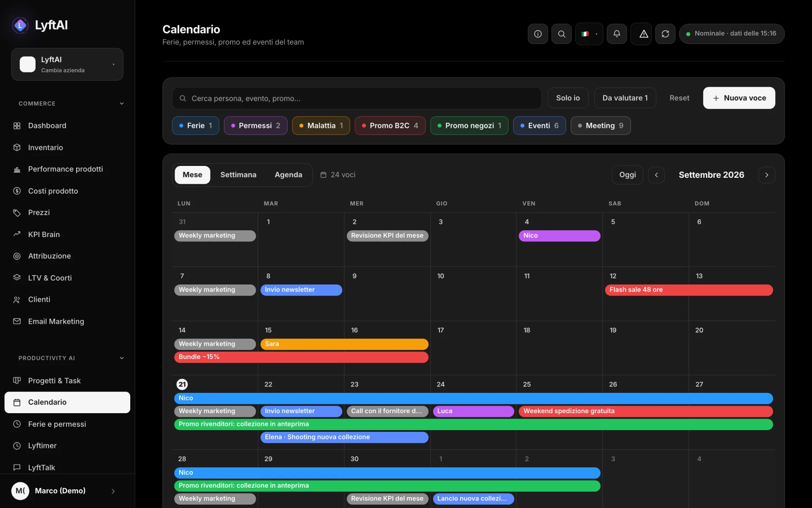The width and height of the screenshot is (812, 508).
Task: Go to next month arrow
Action: 767,175
